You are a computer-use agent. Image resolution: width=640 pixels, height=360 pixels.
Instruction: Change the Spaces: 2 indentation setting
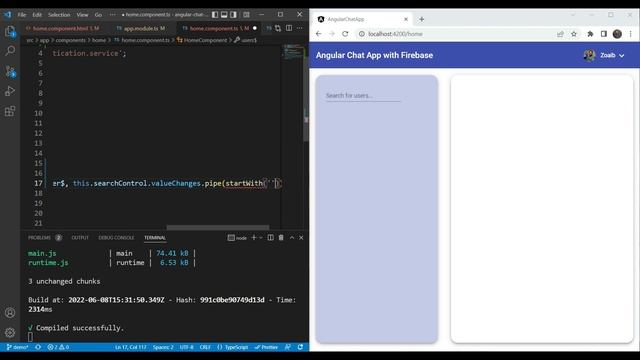163,347
